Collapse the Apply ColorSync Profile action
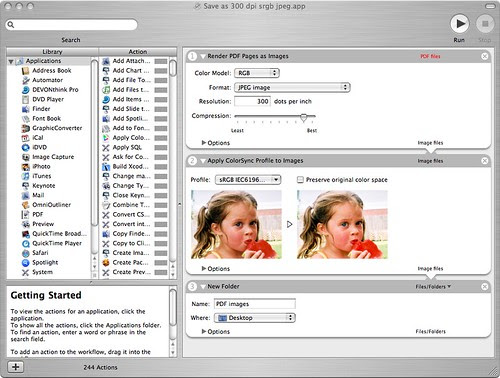The width and height of the screenshot is (500, 378). pyautogui.click(x=203, y=161)
